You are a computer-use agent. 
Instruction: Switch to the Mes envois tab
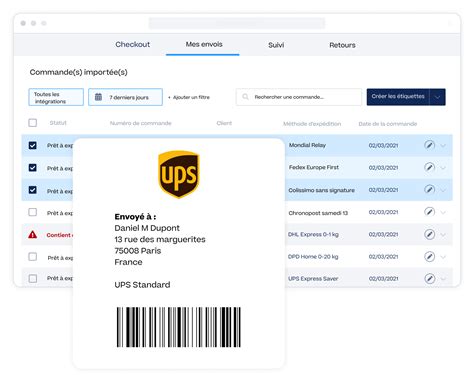pos(204,44)
